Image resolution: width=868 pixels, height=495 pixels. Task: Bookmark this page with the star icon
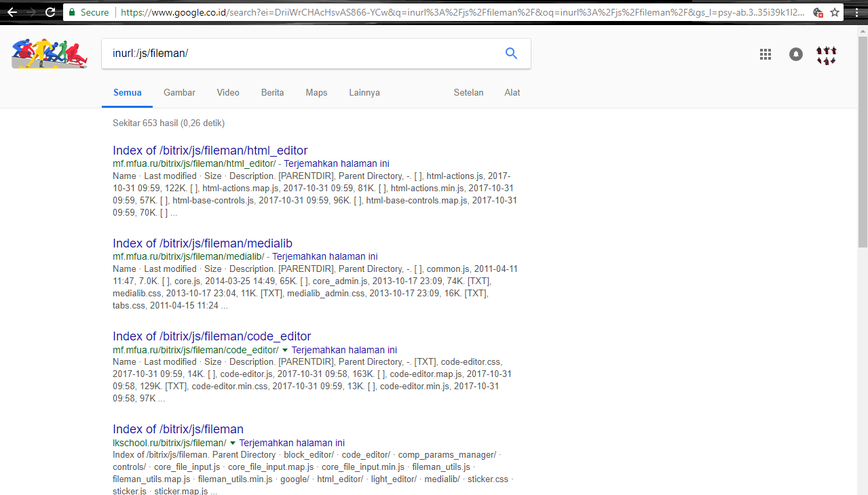(x=835, y=12)
